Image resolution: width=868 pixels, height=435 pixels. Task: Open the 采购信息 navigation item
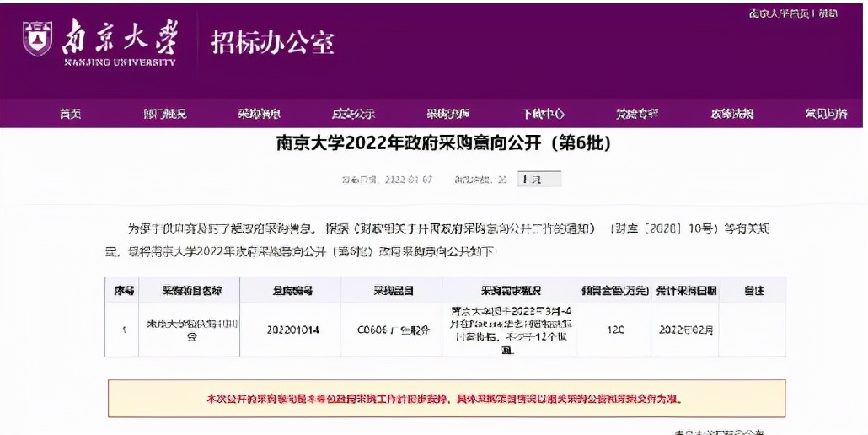[259, 114]
